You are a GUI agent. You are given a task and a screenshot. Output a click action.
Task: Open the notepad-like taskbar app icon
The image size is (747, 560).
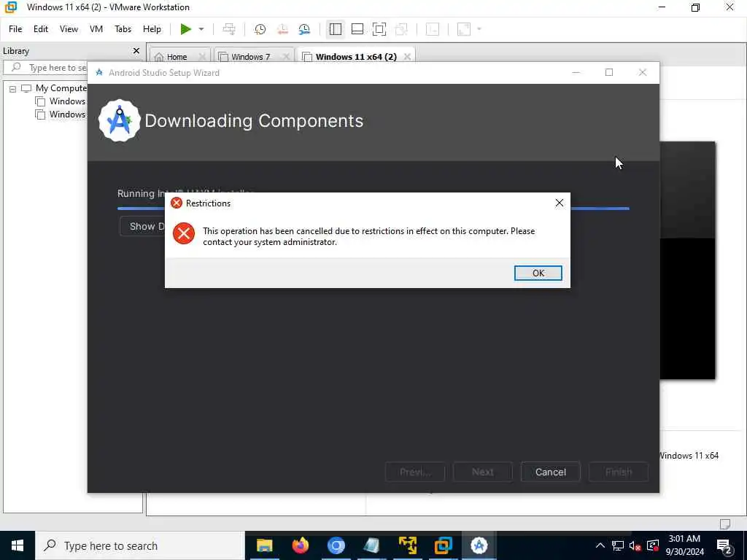[371, 545]
